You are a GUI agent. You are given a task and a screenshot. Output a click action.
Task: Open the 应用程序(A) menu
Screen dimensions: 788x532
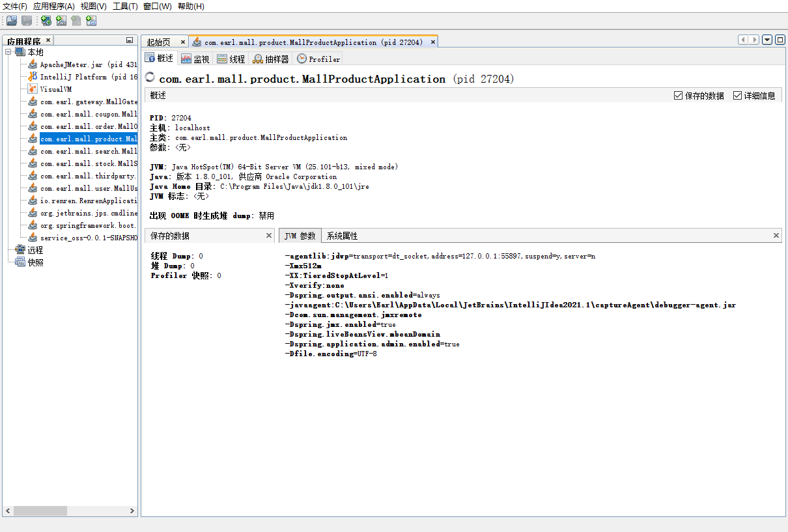click(53, 7)
